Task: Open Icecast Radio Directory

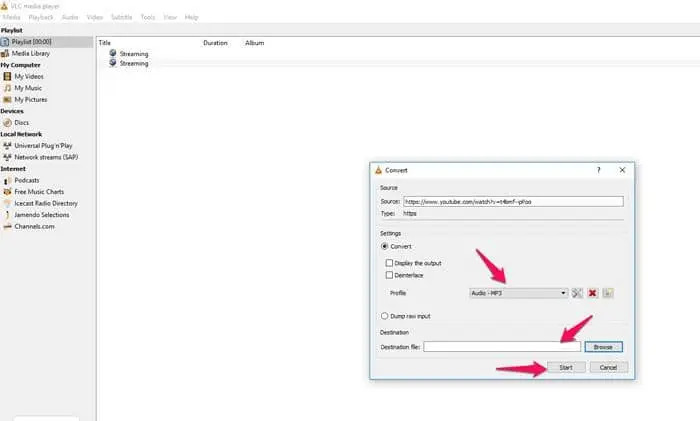Action: pyautogui.click(x=45, y=203)
